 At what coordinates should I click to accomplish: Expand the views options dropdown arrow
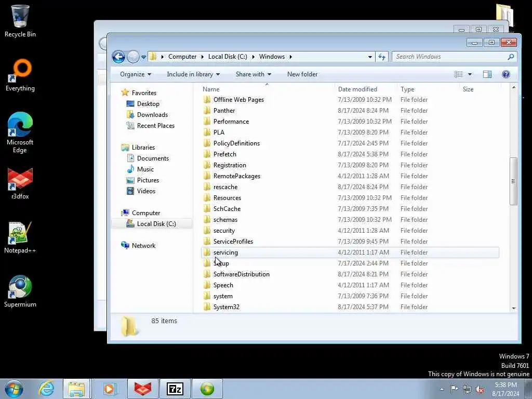470,74
